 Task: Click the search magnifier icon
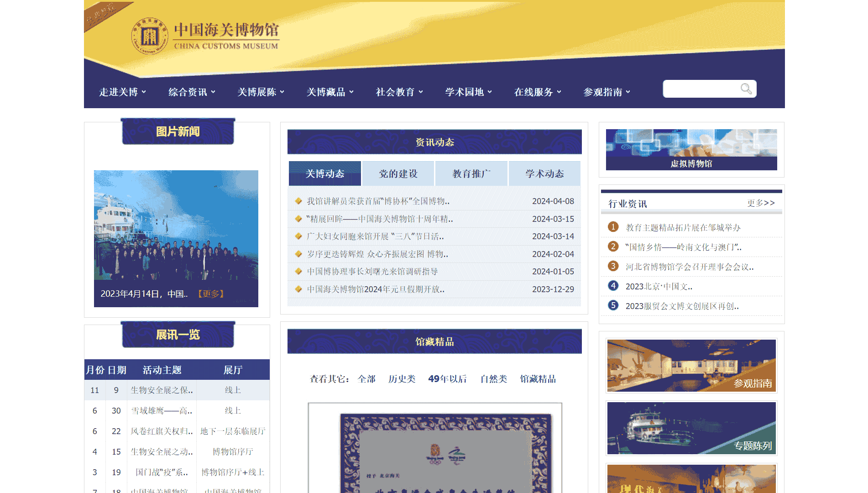[x=746, y=89]
